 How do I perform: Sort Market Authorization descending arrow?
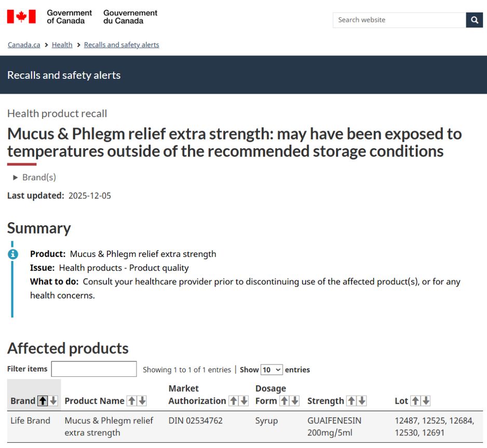(x=244, y=401)
